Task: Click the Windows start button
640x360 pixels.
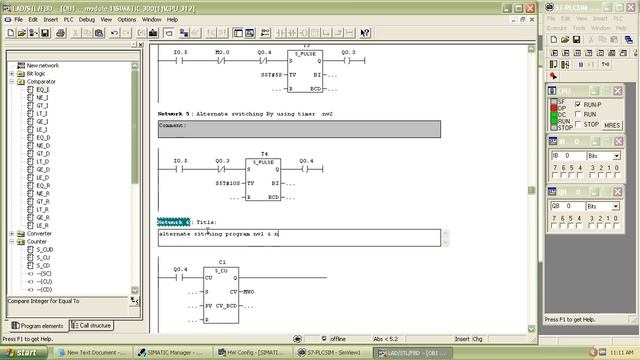Action: [23, 353]
